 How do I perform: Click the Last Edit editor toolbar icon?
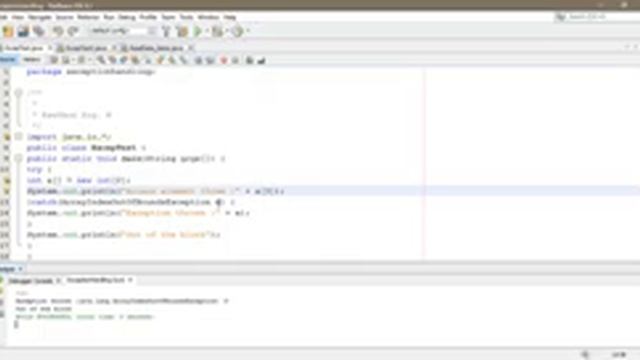tap(54, 60)
